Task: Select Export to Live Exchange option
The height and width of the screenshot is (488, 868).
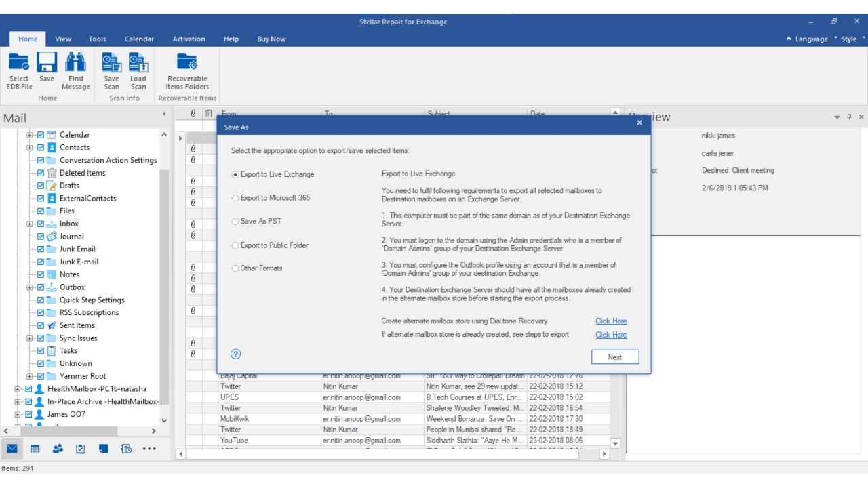Action: [273, 174]
